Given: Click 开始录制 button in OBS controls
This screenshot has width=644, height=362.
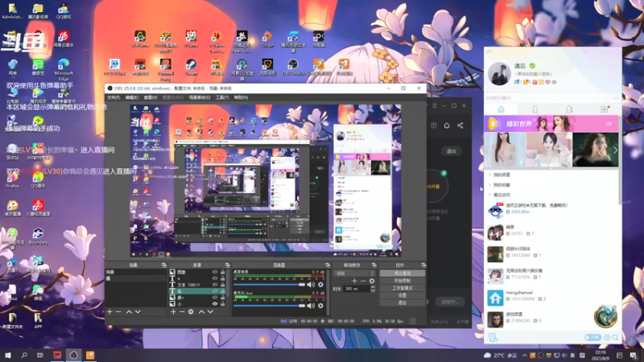Looking at the screenshot, I should [x=402, y=281].
